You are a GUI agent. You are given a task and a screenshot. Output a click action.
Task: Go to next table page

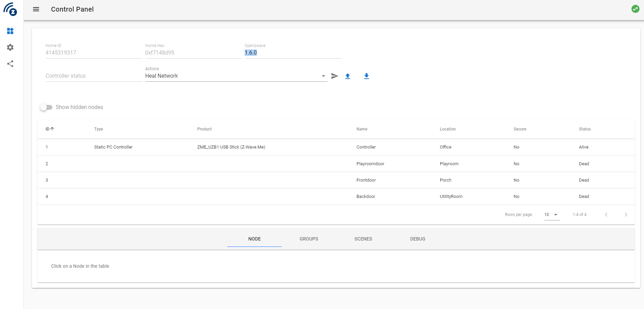(626, 215)
